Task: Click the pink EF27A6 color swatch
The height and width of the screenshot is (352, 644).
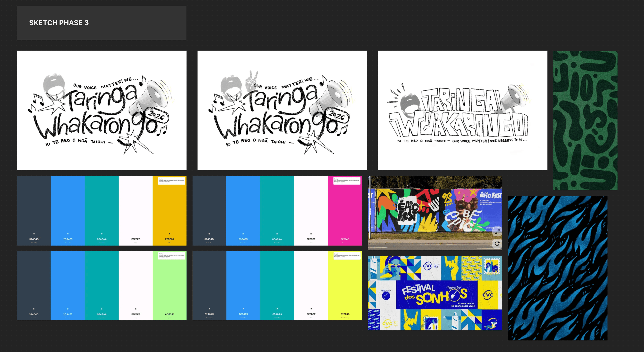Action: pos(345,210)
